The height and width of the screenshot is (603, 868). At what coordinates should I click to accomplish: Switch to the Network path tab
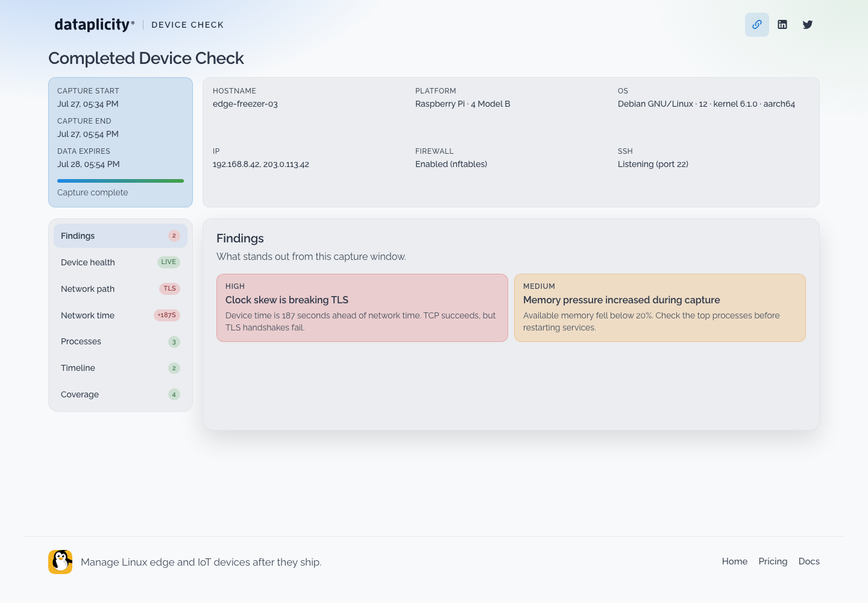pyautogui.click(x=121, y=289)
